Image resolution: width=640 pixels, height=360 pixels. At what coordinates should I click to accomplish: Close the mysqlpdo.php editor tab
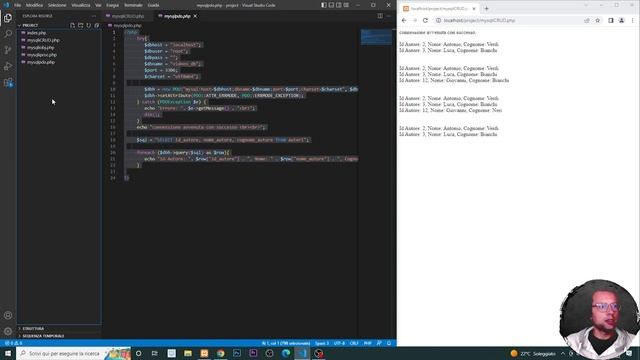195,16
